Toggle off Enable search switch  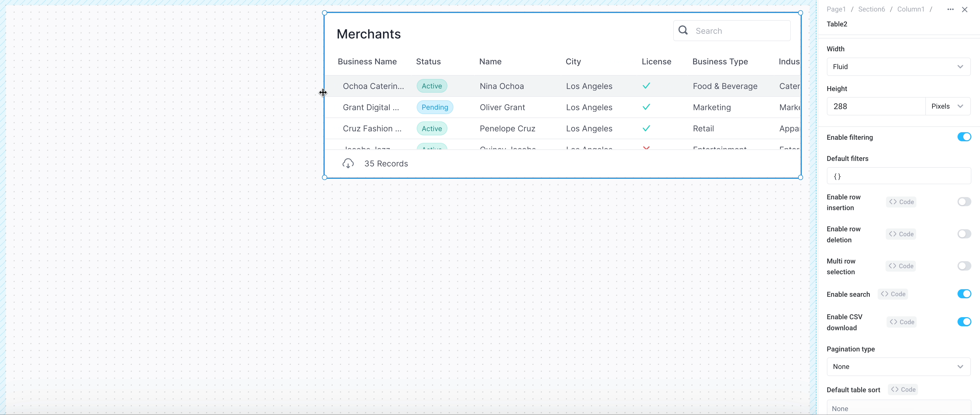point(964,294)
